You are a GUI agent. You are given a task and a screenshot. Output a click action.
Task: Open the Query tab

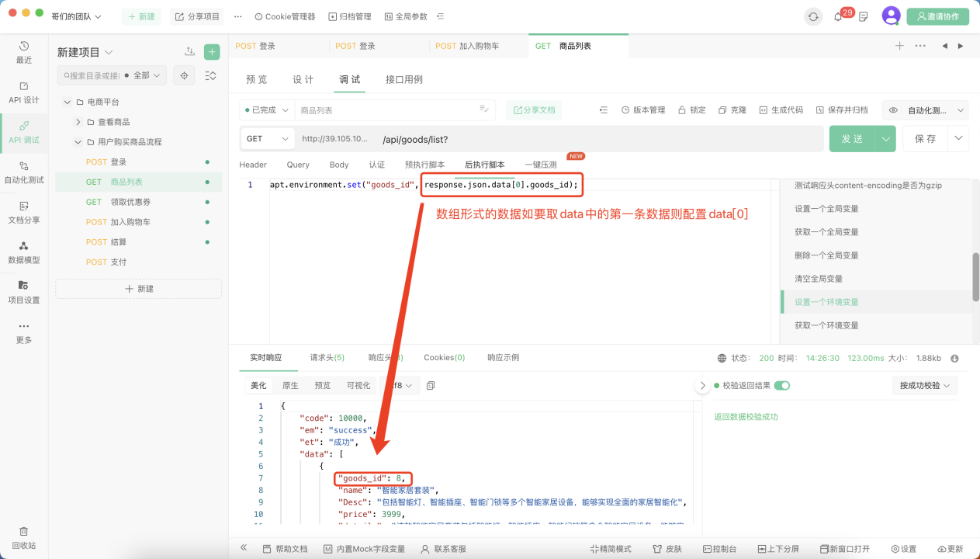point(298,165)
